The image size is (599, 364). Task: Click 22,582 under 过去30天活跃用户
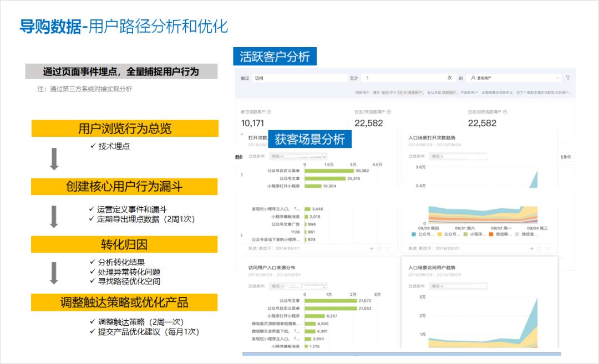[x=482, y=123]
